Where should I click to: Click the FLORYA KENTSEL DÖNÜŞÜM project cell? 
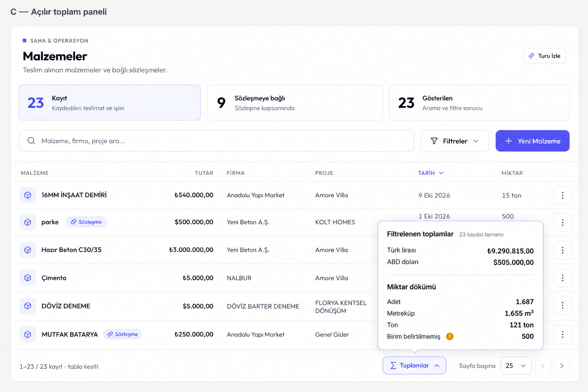pyautogui.click(x=341, y=307)
